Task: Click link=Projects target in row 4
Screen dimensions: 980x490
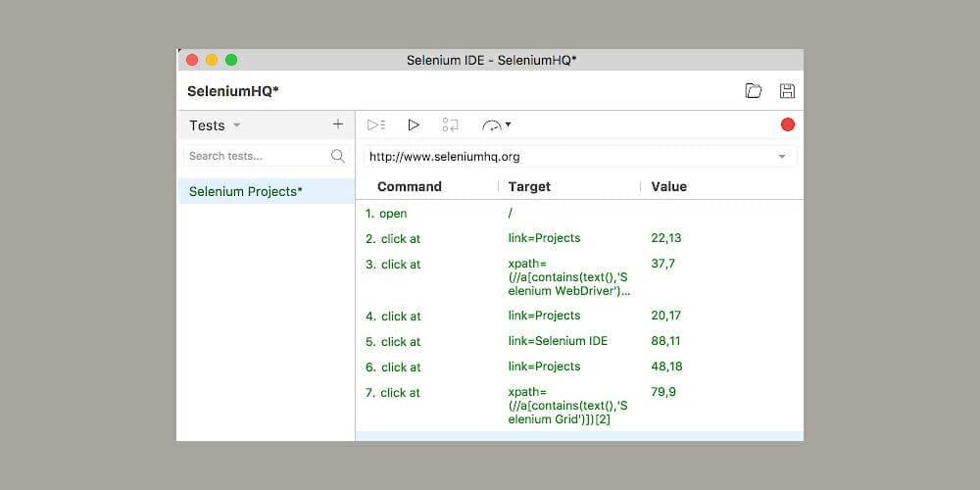Action: tap(544, 316)
